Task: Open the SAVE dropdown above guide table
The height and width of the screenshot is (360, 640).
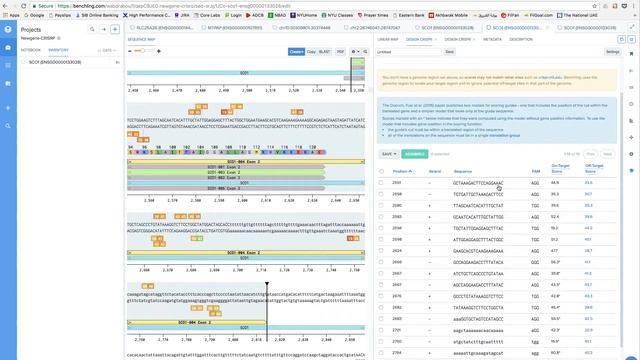Action: pyautogui.click(x=389, y=154)
